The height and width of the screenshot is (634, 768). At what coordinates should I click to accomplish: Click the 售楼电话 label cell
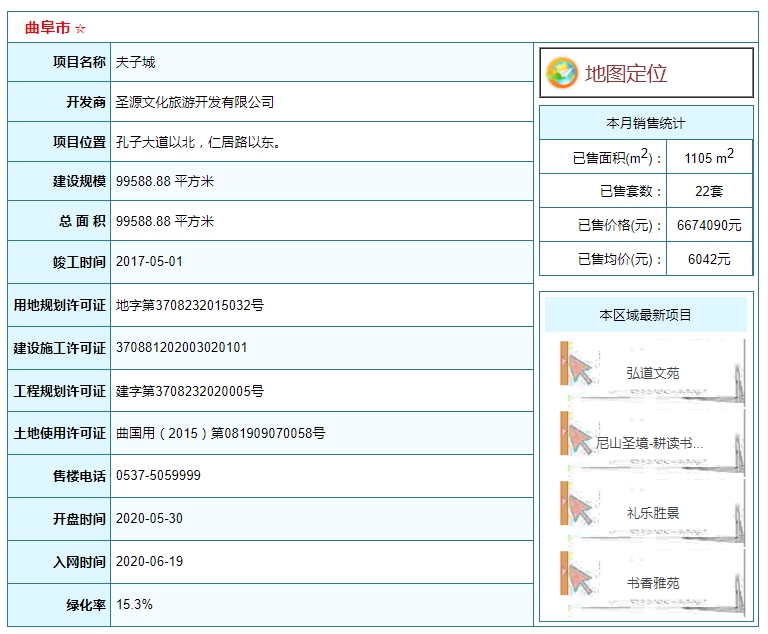(59, 476)
